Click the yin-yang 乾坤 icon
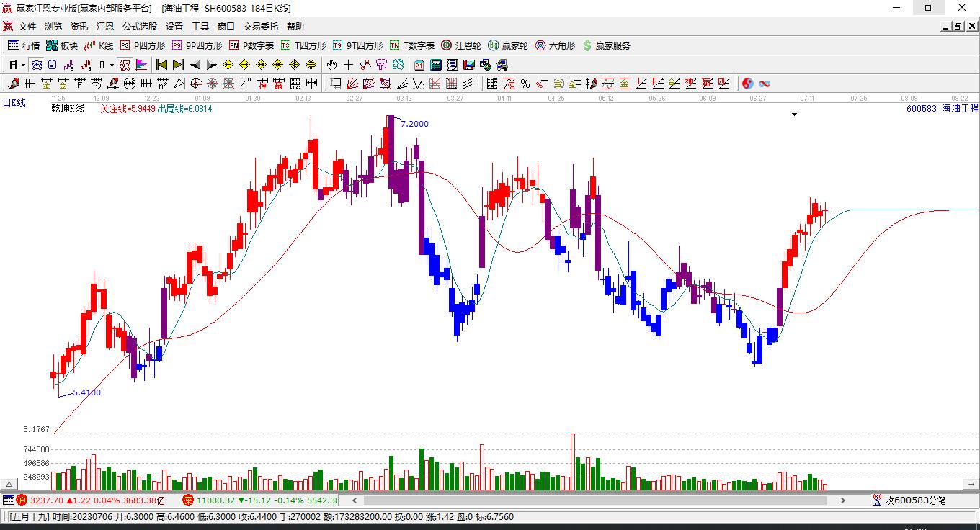This screenshot has width=980, height=530. click(x=748, y=84)
